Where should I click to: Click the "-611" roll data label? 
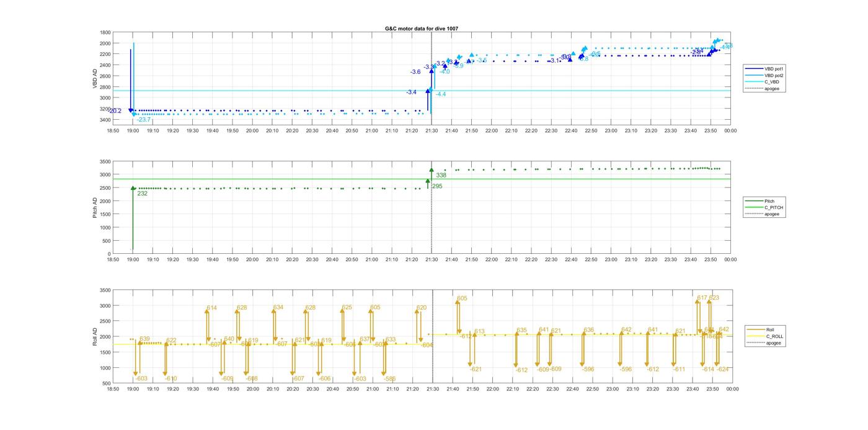click(x=680, y=369)
